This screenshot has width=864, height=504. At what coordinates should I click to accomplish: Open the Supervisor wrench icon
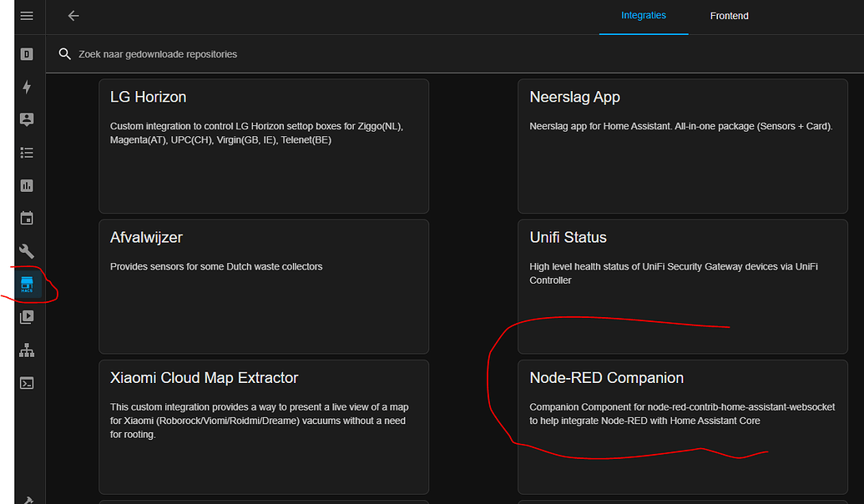(26, 251)
